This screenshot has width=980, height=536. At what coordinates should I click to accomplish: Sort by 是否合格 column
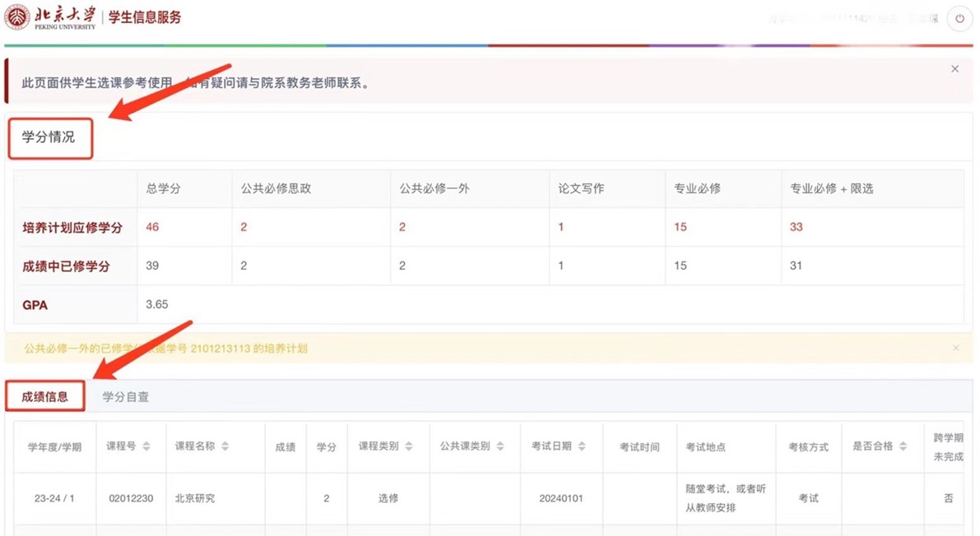tap(903, 446)
